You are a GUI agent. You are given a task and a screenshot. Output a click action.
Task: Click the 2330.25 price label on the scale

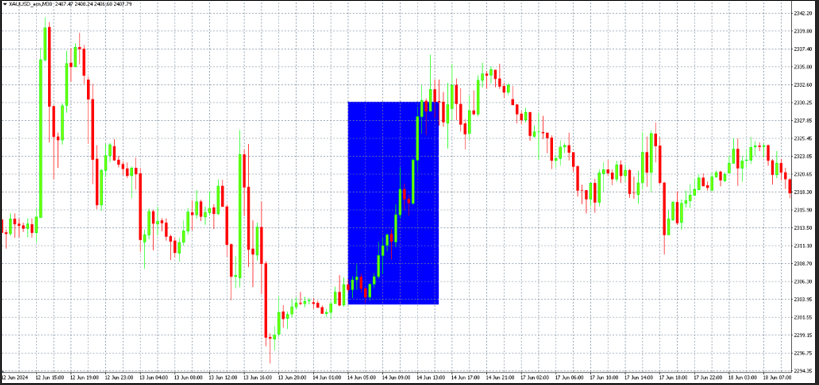click(x=803, y=102)
